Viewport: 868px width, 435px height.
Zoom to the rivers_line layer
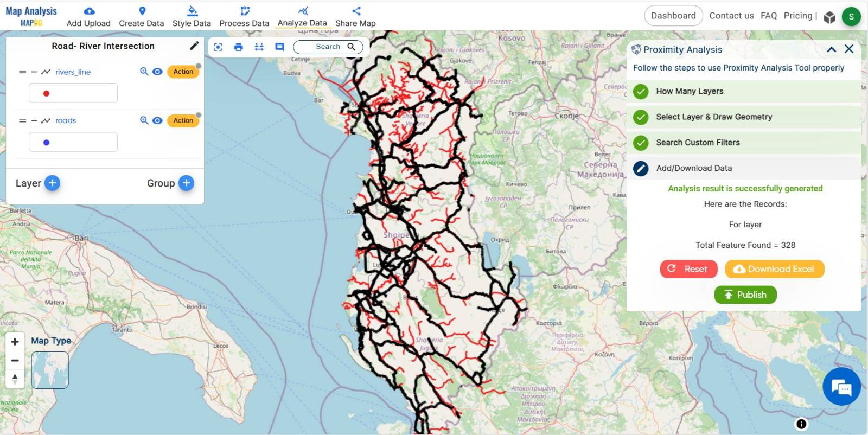tap(144, 72)
